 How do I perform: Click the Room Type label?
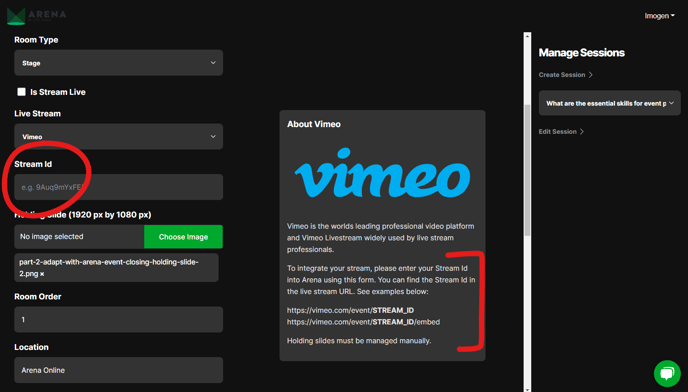point(36,40)
